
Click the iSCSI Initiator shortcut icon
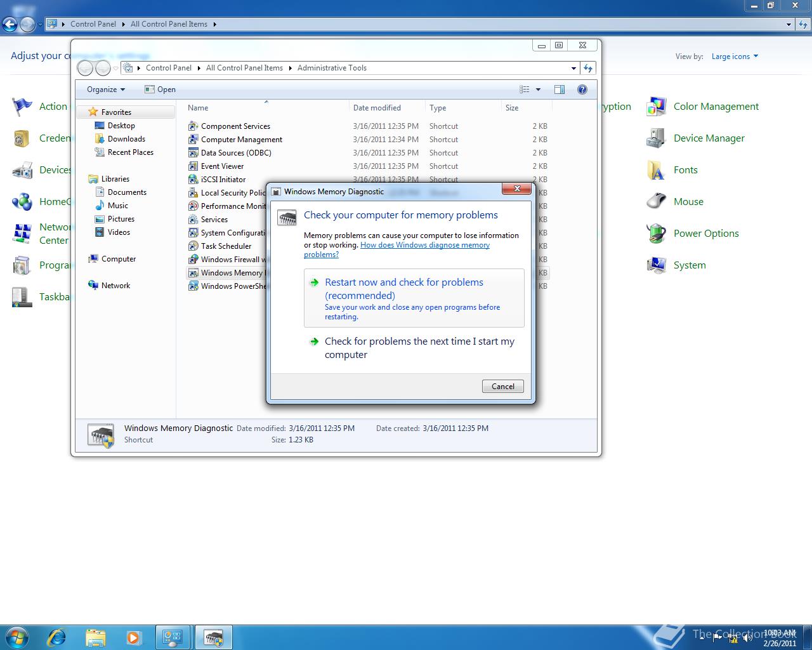click(193, 180)
